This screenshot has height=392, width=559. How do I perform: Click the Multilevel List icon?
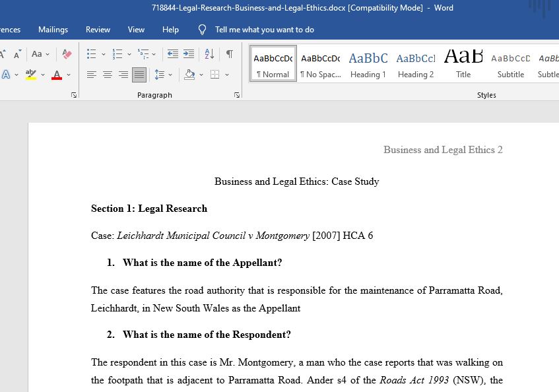[143, 54]
